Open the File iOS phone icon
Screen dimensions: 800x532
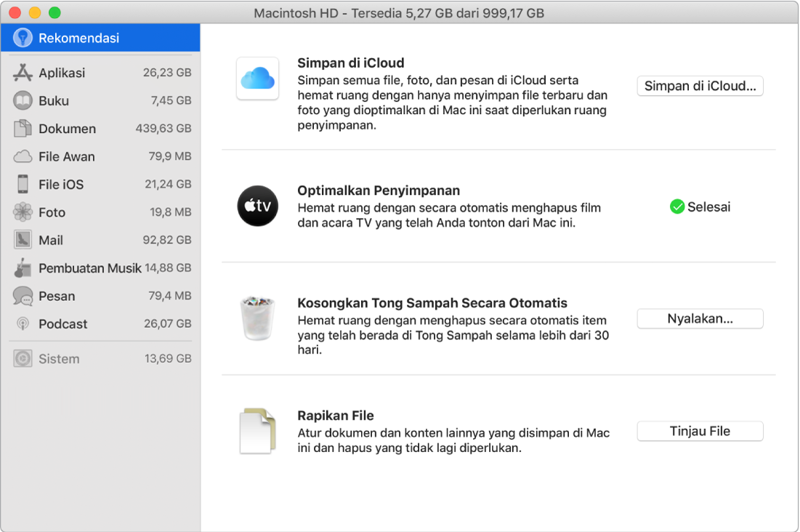tap(23, 184)
